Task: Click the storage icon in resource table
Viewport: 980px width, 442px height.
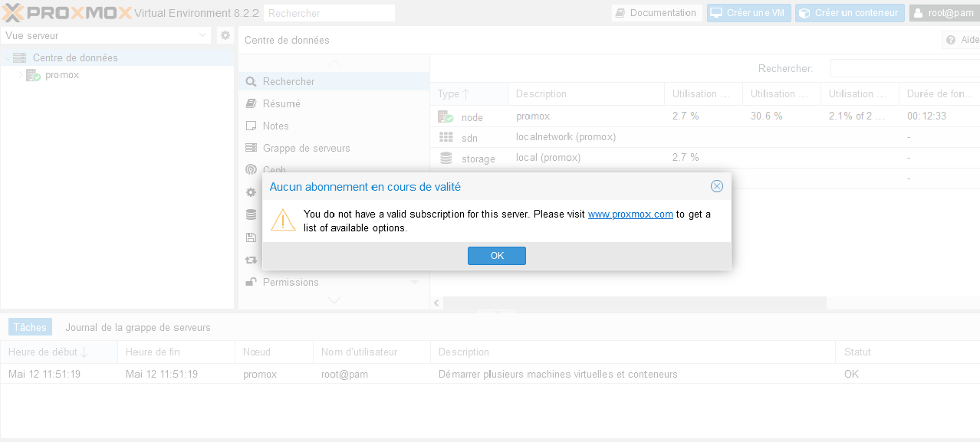Action: 446,159
